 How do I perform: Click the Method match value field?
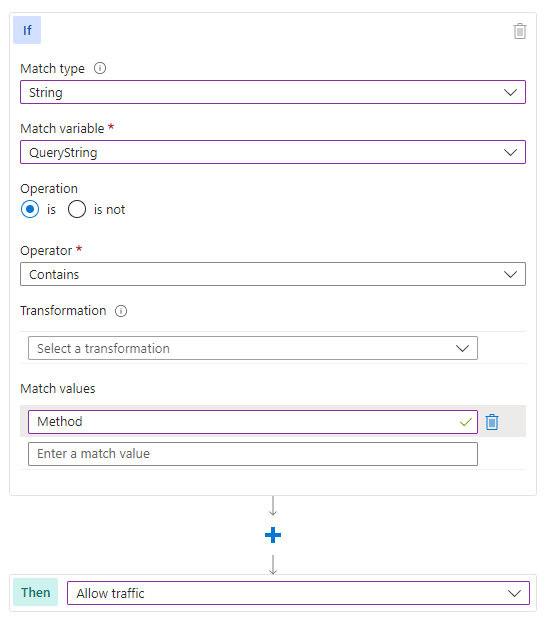(253, 422)
